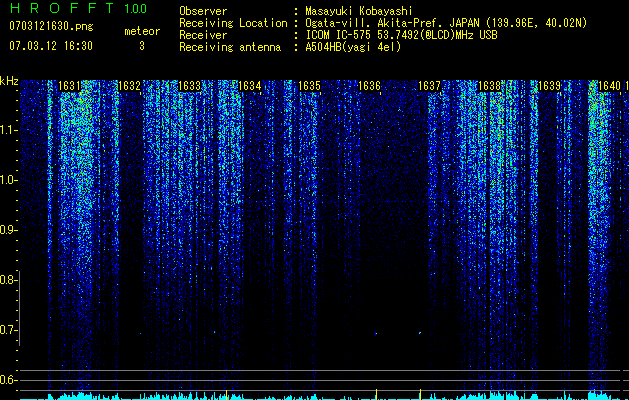Viewport: 629px width, 400px height.
Task: Click the Observer field label
Action: [x=203, y=11]
